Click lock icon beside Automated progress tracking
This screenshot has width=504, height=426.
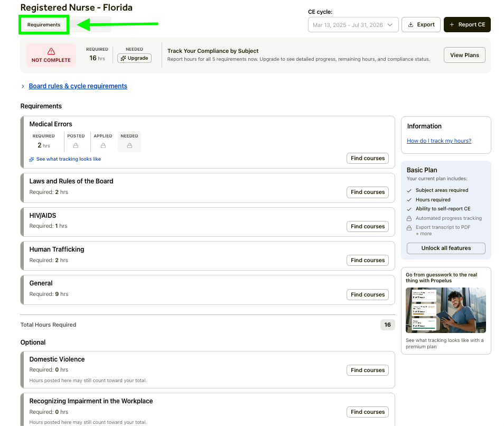[x=409, y=218]
